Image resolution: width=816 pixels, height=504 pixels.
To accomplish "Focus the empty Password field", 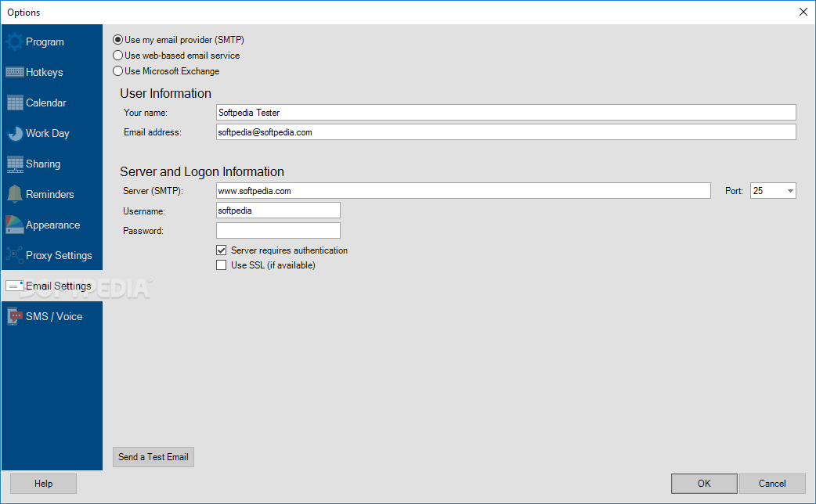I will click(x=278, y=230).
